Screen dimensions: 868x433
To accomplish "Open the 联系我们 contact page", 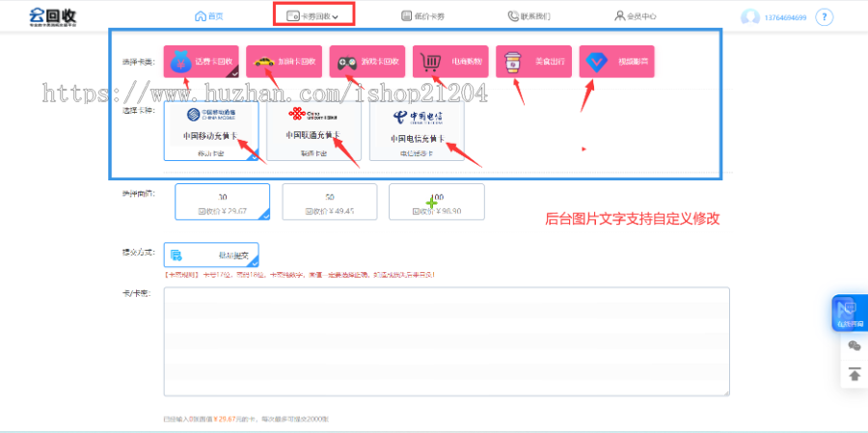I will [x=529, y=16].
